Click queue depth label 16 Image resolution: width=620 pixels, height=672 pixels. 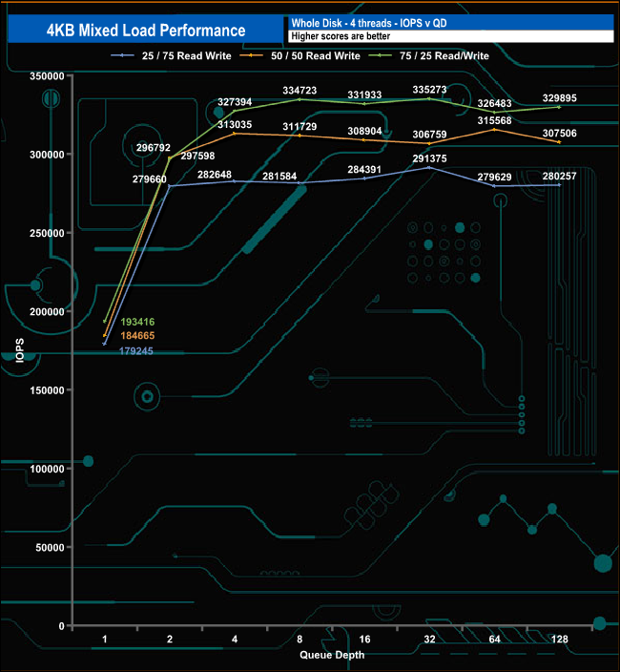(x=364, y=640)
